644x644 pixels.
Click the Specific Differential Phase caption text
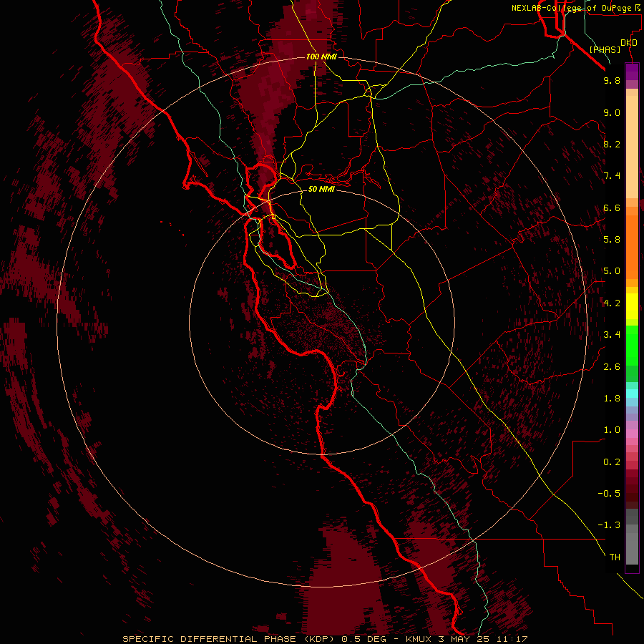[x=325, y=639]
